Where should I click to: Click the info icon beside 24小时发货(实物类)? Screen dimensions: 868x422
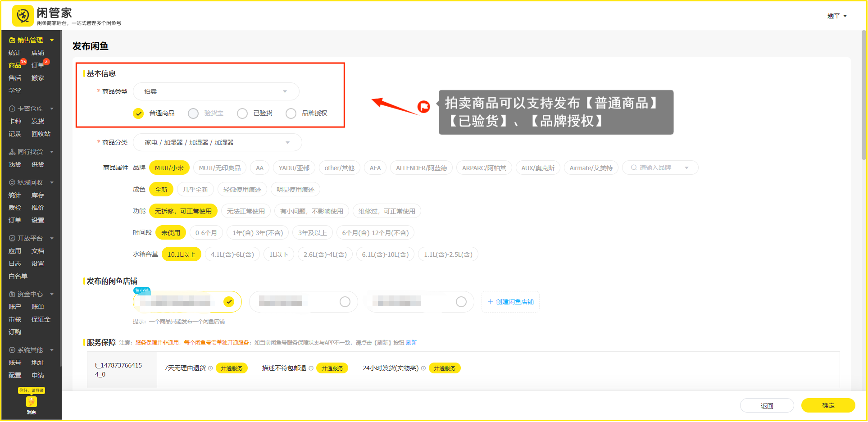point(423,368)
